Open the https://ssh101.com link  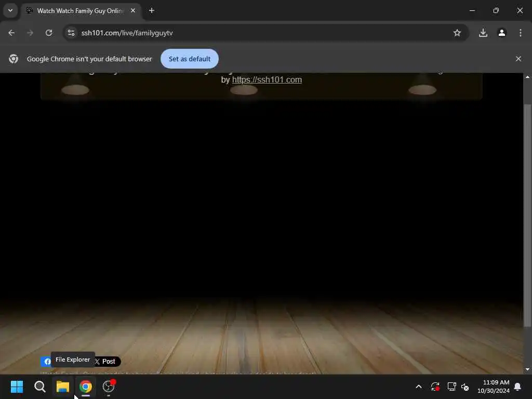pos(267,79)
